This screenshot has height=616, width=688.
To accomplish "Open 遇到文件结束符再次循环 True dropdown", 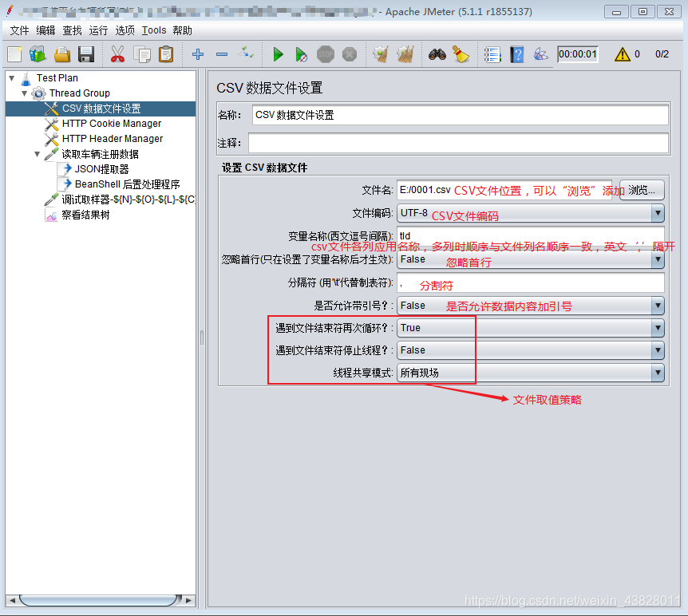I will tap(530, 328).
